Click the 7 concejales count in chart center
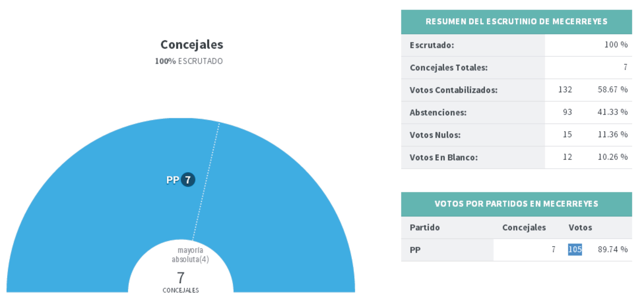Viewport: 644px width, 302px height. click(x=181, y=278)
